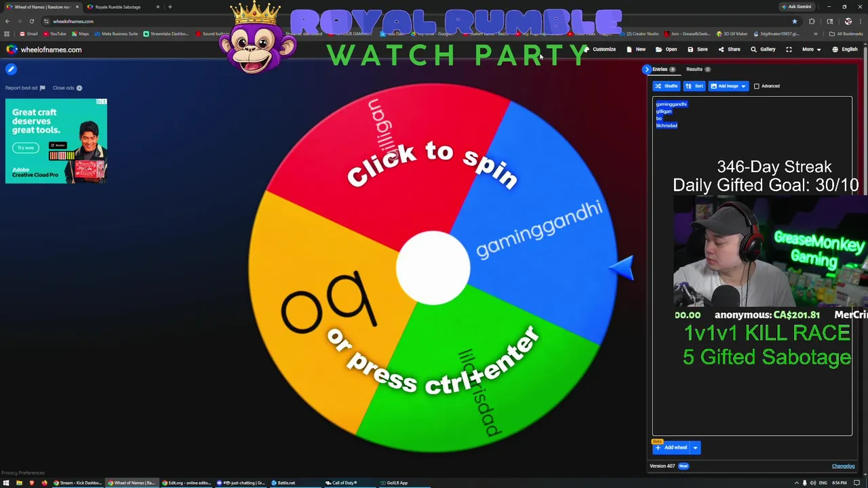Open the Changelog link
The height and width of the screenshot is (488, 868).
pos(843,466)
